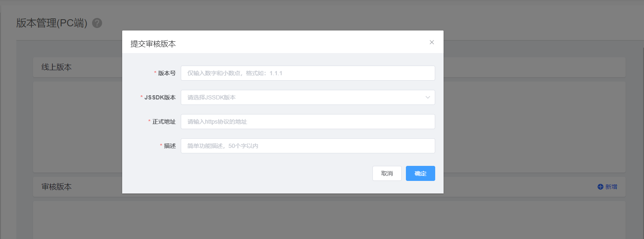The height and width of the screenshot is (239, 644).
Task: Expand the JSSDK版本 dropdown arrow
Action: (x=428, y=97)
